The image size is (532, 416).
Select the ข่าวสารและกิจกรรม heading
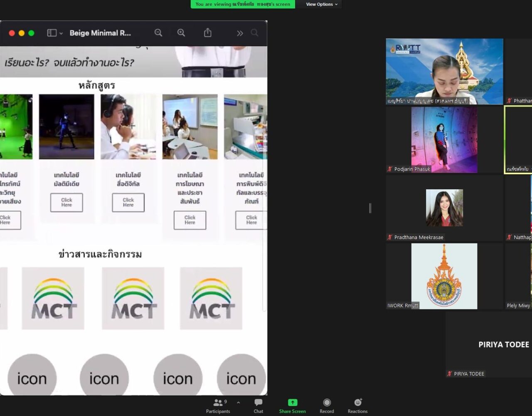coord(100,254)
